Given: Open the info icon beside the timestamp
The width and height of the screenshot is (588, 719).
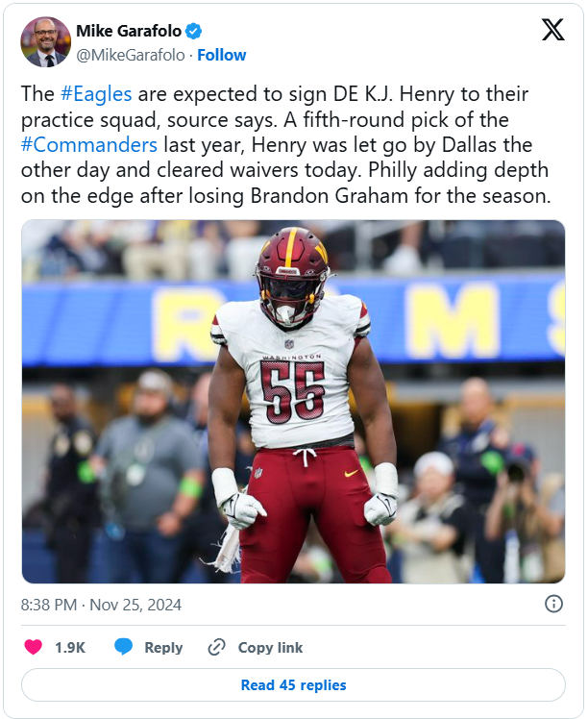Looking at the screenshot, I should click(x=553, y=604).
